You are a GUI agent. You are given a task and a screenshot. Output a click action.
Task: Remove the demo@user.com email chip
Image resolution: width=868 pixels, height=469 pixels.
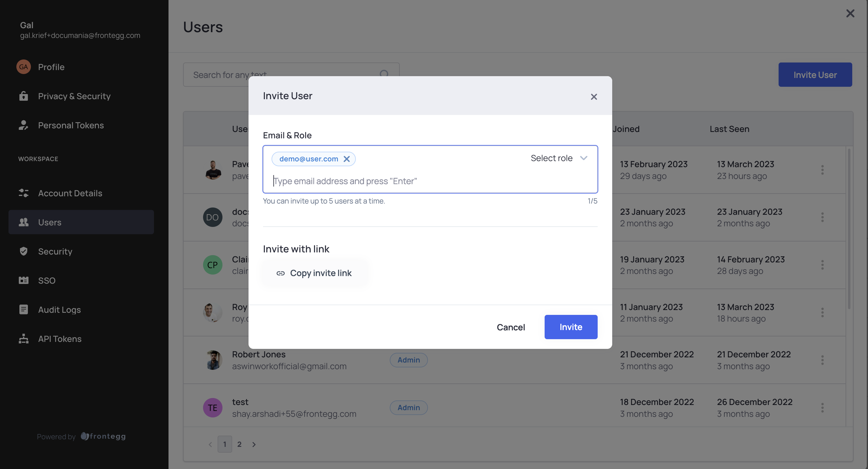[346, 159]
